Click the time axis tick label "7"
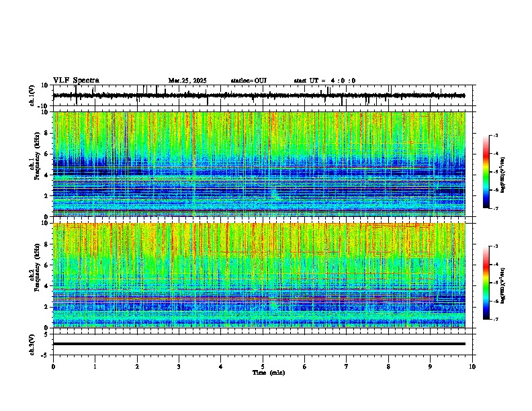Viewport: 532px width, 411px height. (347, 367)
